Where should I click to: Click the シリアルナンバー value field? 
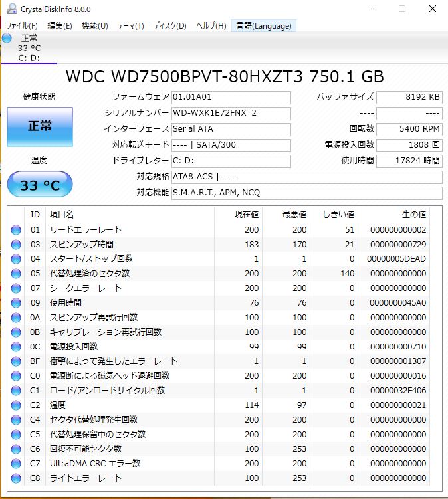pyautogui.click(x=231, y=113)
